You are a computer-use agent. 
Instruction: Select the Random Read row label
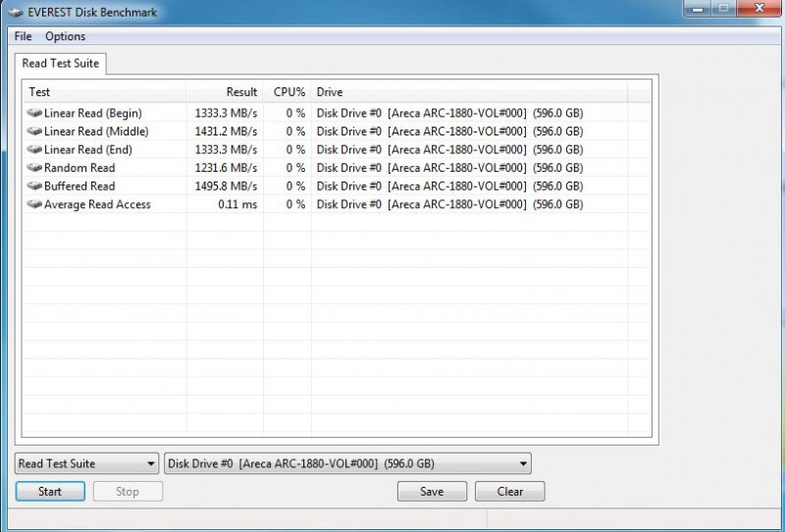79,168
